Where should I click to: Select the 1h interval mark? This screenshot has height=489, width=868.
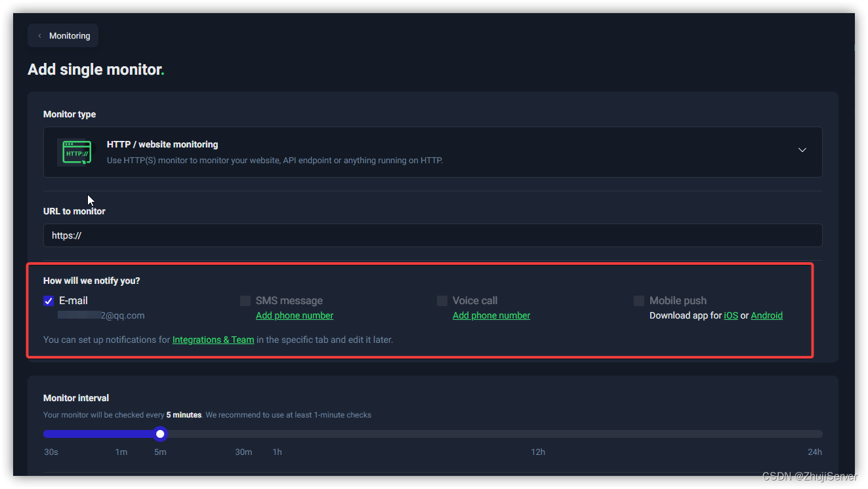pos(278,452)
